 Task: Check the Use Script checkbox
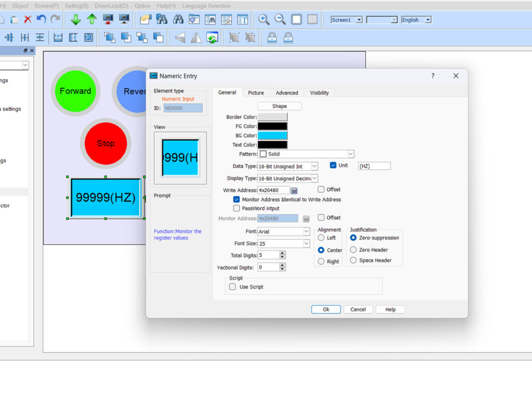[232, 287]
